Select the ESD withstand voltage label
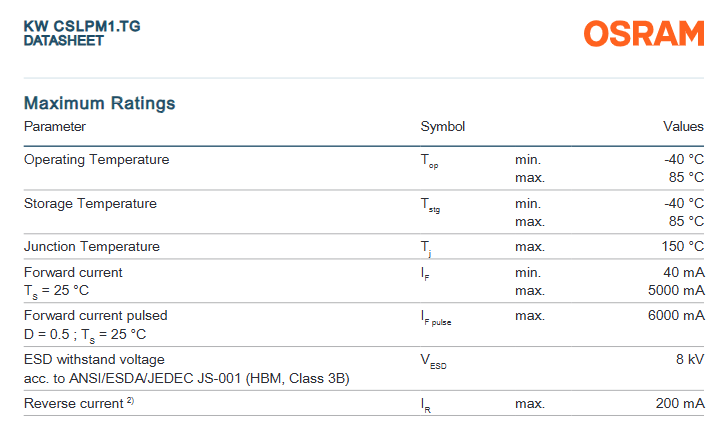This screenshot has width=728, height=438. point(94,360)
